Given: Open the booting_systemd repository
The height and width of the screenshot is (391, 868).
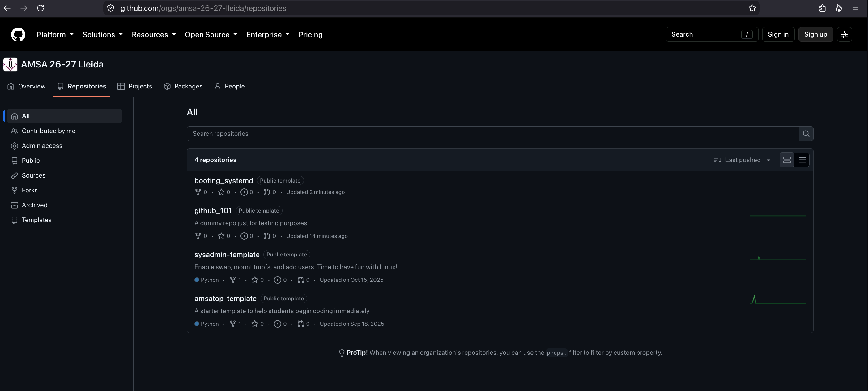Looking at the screenshot, I should [223, 181].
